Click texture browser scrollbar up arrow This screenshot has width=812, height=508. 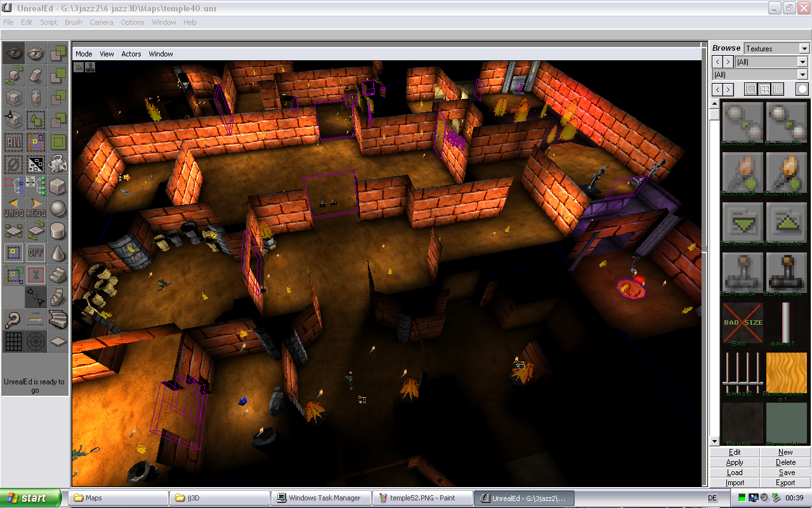click(x=714, y=105)
